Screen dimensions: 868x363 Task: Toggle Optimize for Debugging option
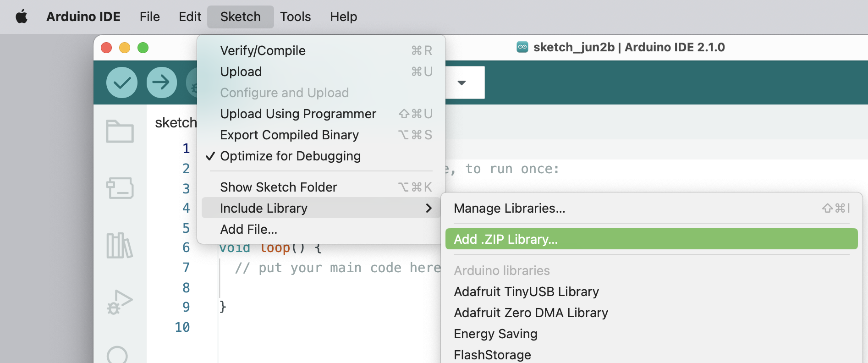(321, 156)
